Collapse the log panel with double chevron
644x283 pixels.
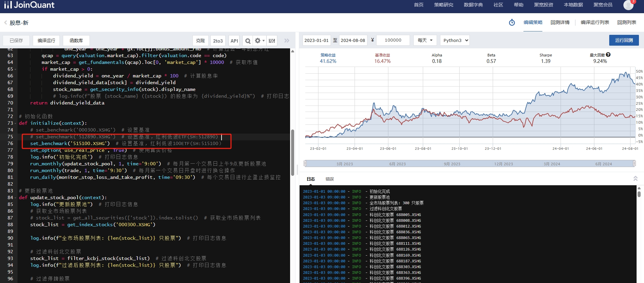635,179
